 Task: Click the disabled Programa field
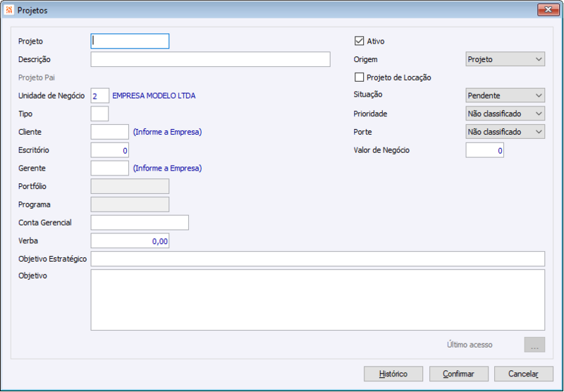[130, 204]
